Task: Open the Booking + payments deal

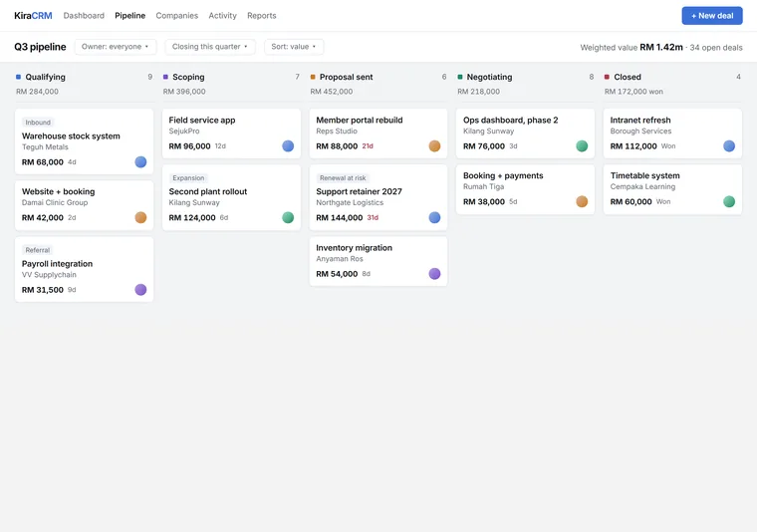Action: [525, 189]
